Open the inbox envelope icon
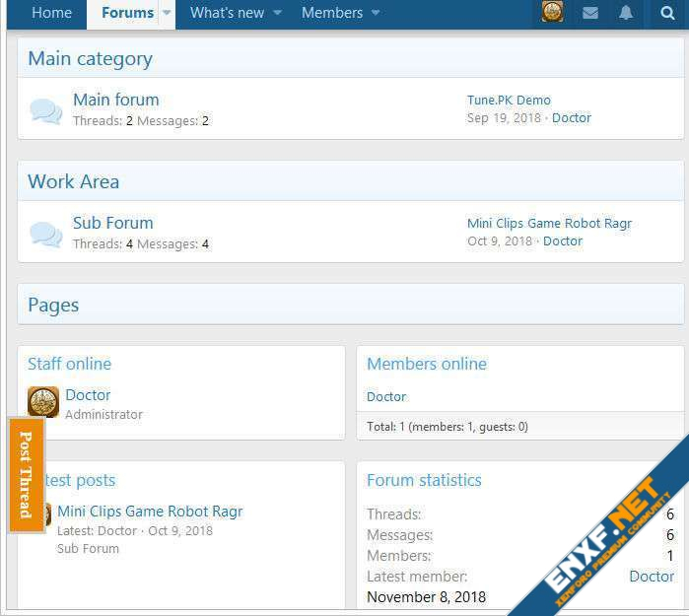The width and height of the screenshot is (689, 616). (x=589, y=13)
